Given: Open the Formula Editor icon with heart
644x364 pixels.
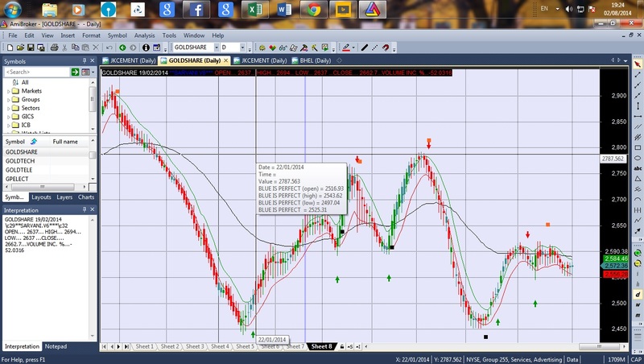Looking at the screenshot, I should pos(272,48).
